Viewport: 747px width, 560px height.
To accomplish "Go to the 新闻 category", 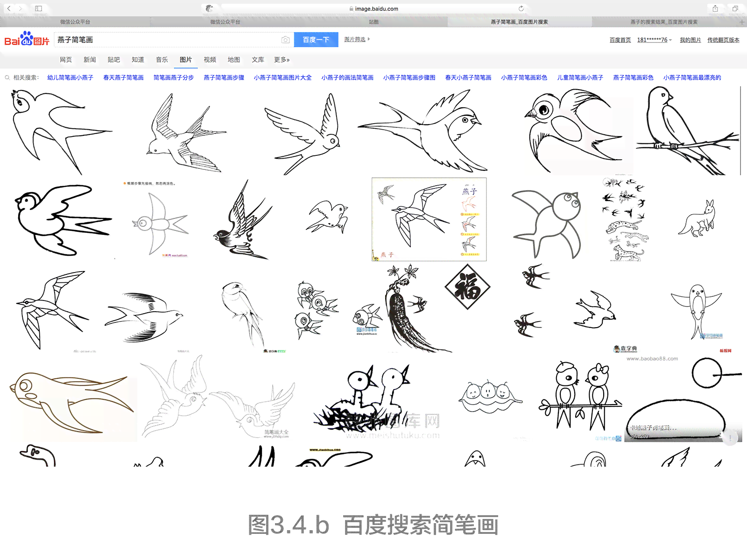I will click(x=90, y=60).
